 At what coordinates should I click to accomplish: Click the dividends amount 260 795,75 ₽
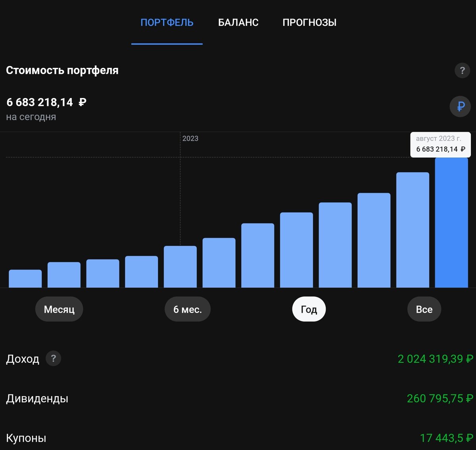(440, 398)
